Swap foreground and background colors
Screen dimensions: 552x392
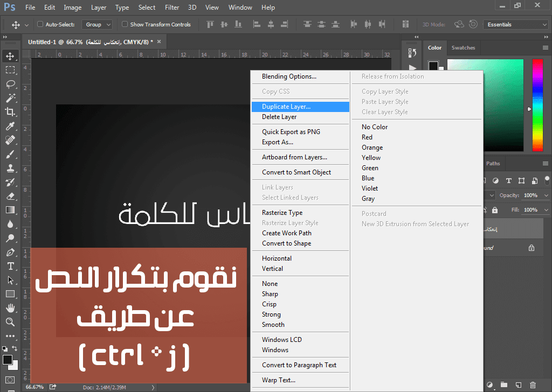(x=15, y=348)
